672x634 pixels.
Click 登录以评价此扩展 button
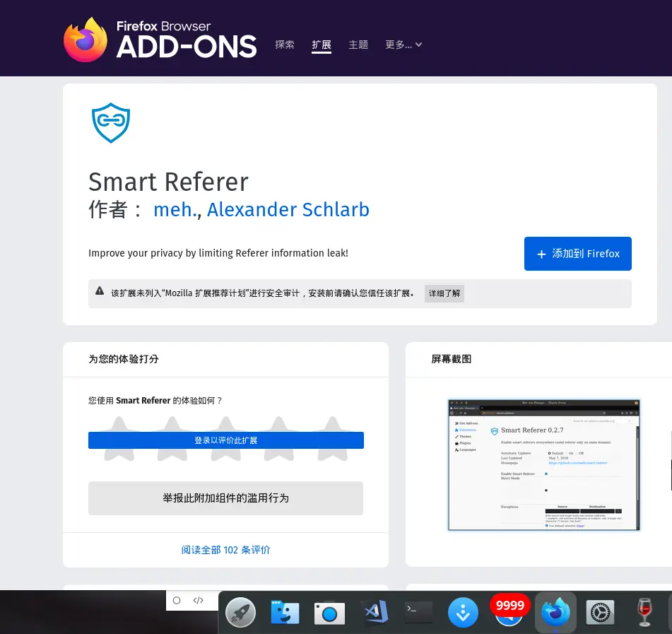(226, 440)
